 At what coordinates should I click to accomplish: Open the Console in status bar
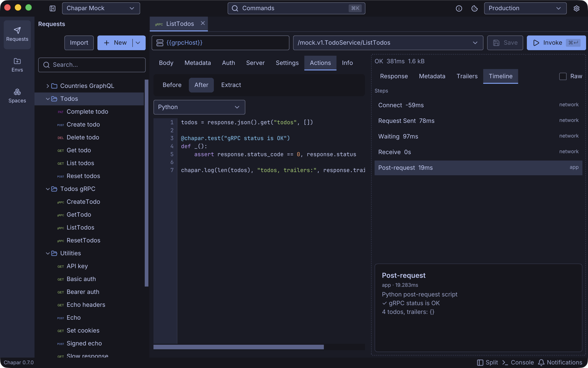(x=518, y=362)
